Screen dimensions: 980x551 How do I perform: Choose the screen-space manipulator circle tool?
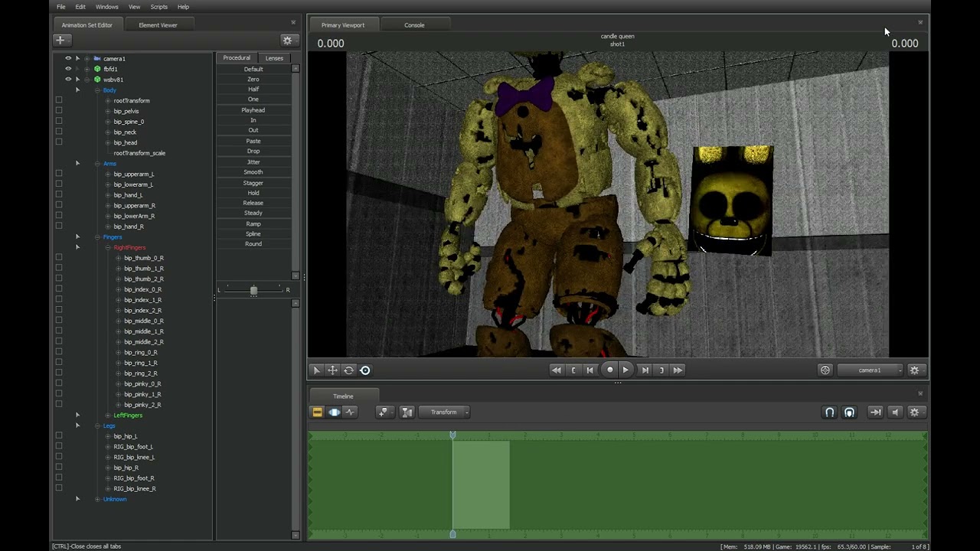pos(365,370)
